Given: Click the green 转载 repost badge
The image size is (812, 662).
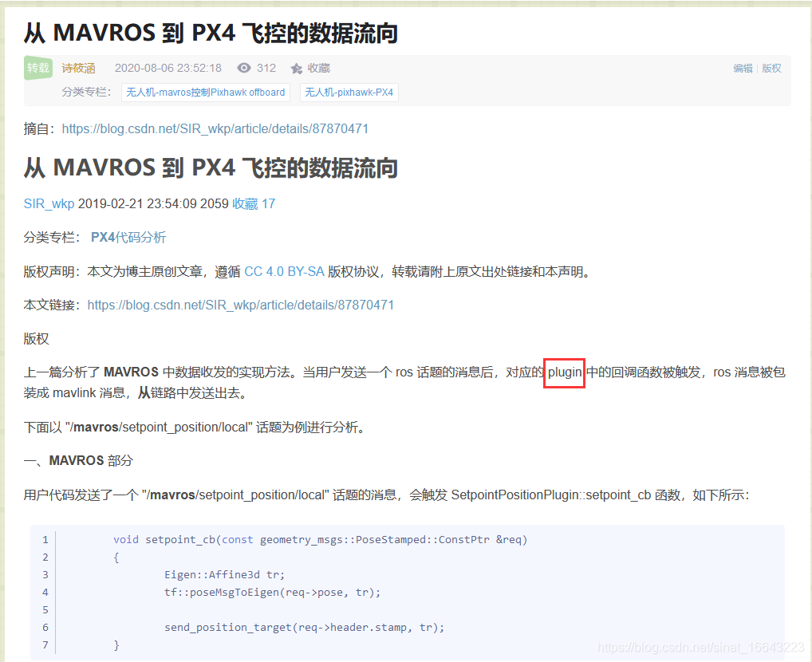Looking at the screenshot, I should tap(37, 68).
